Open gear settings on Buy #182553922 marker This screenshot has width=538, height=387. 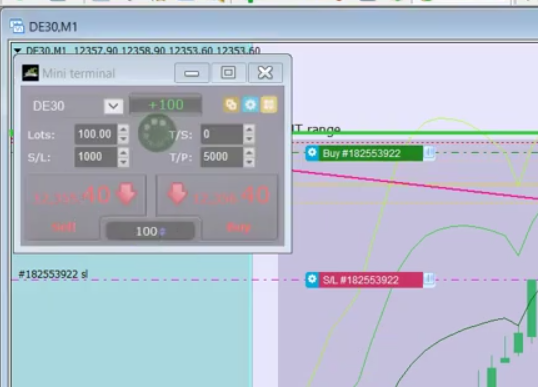[x=312, y=153]
